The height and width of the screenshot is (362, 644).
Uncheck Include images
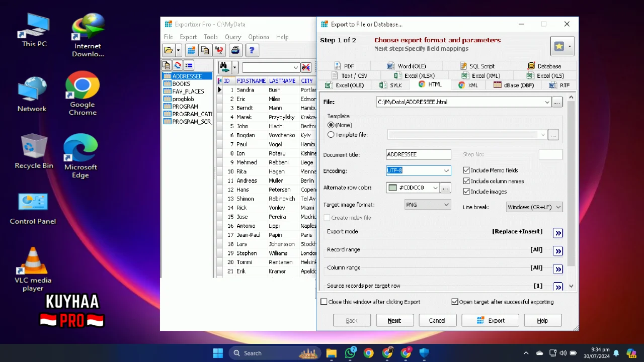[466, 192]
